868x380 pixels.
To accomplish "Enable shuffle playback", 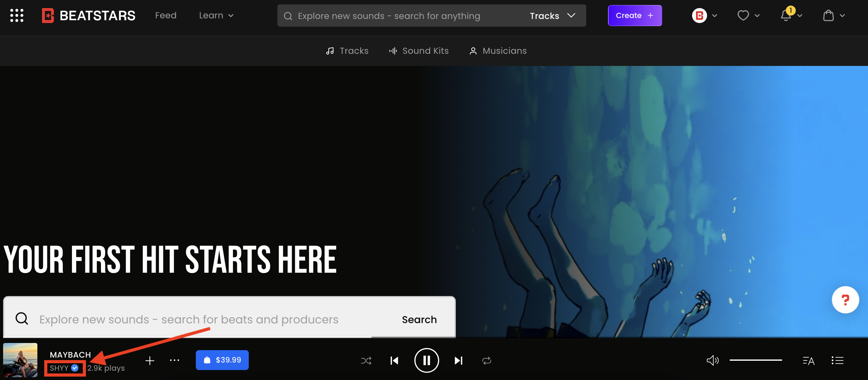I will (x=366, y=360).
